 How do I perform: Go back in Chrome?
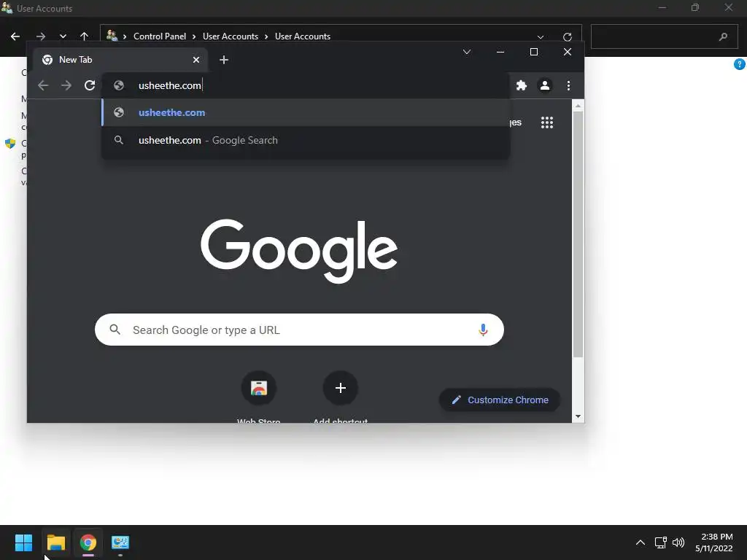coord(43,85)
